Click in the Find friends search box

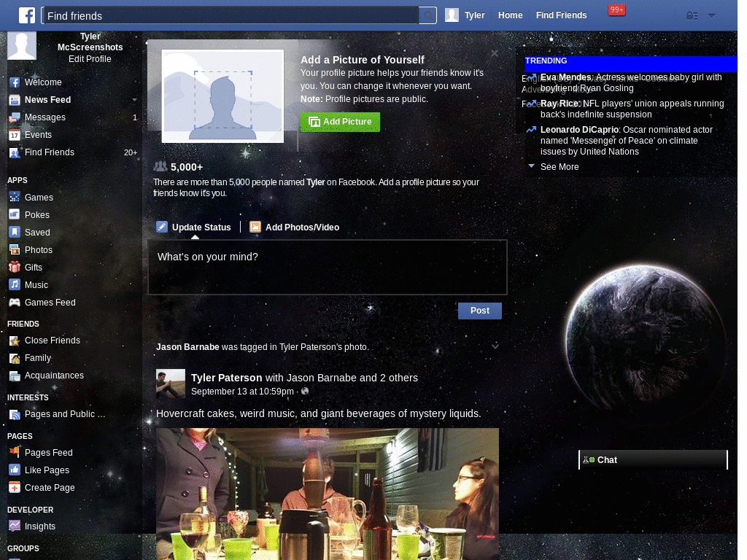point(231,16)
